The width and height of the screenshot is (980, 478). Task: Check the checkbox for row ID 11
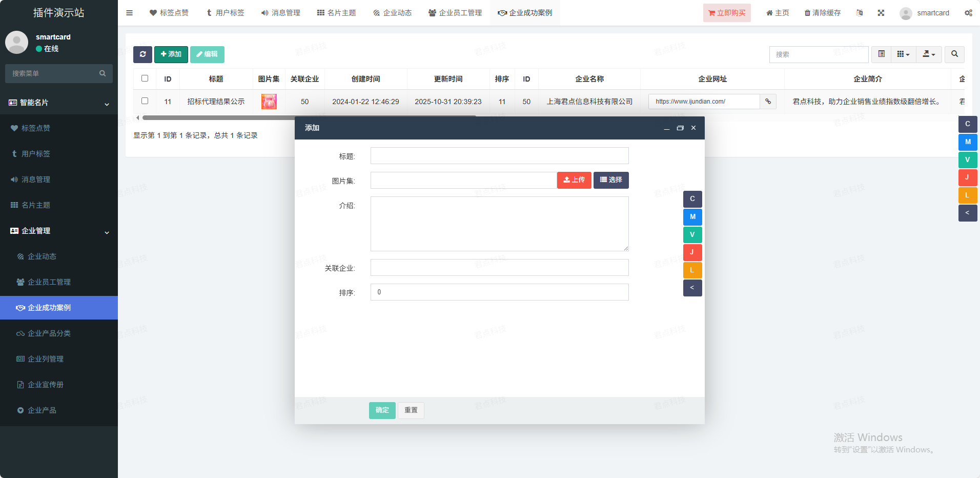tap(145, 101)
